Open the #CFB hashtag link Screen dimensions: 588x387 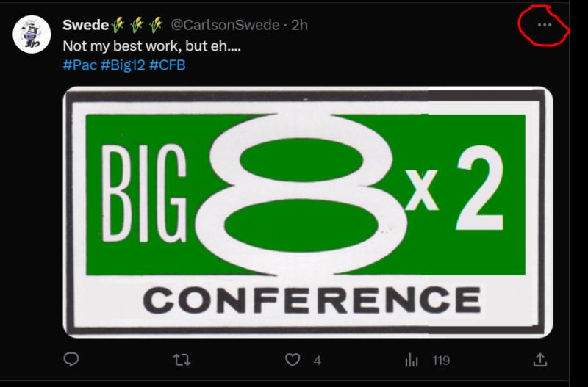168,65
